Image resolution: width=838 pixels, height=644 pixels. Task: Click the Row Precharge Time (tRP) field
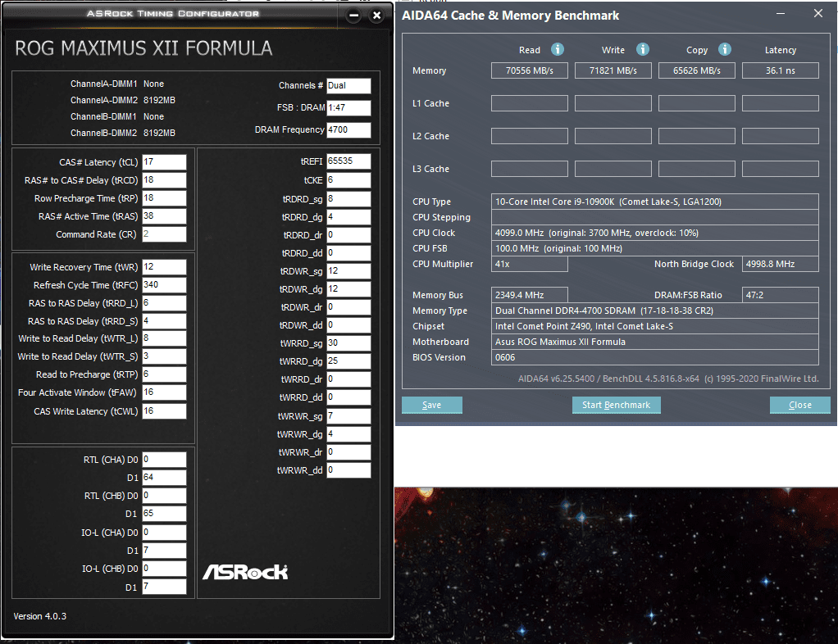[x=164, y=198]
